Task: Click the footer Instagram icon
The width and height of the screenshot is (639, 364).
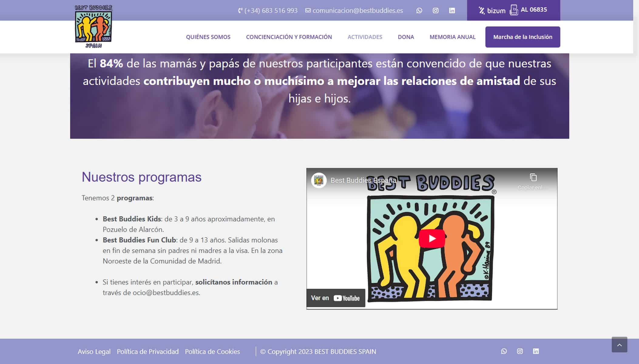Action: pyautogui.click(x=520, y=351)
